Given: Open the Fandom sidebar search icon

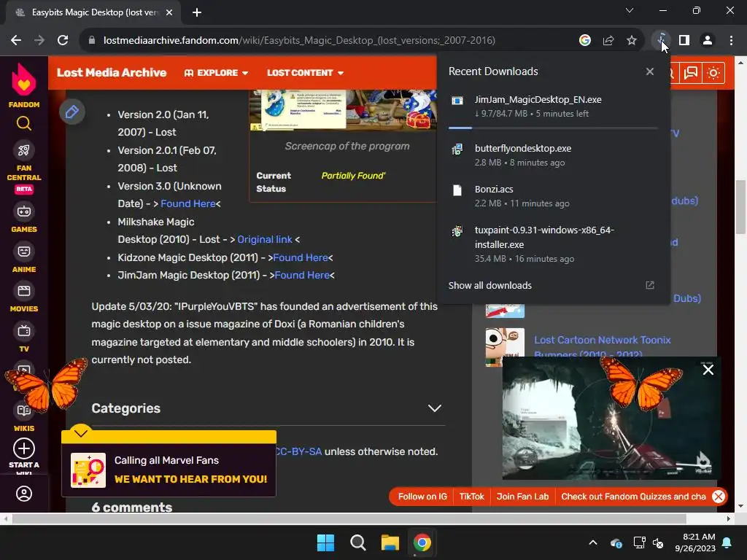Looking at the screenshot, I should coord(24,124).
